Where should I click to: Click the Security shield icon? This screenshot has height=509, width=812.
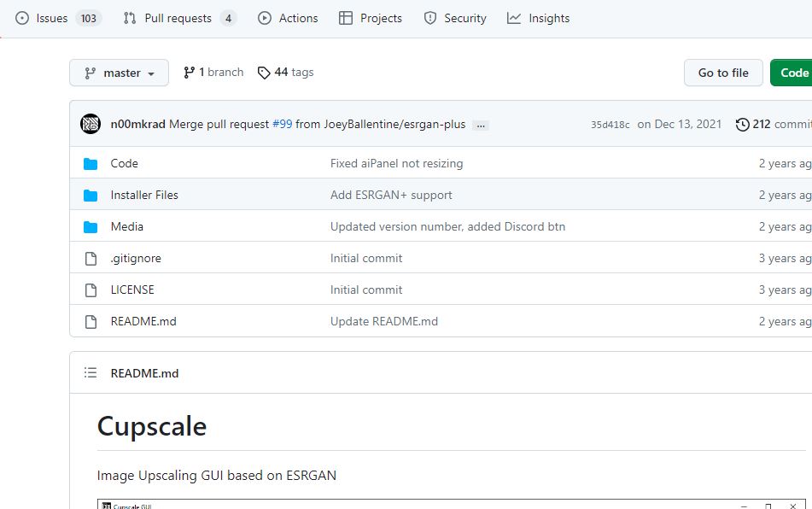point(429,18)
